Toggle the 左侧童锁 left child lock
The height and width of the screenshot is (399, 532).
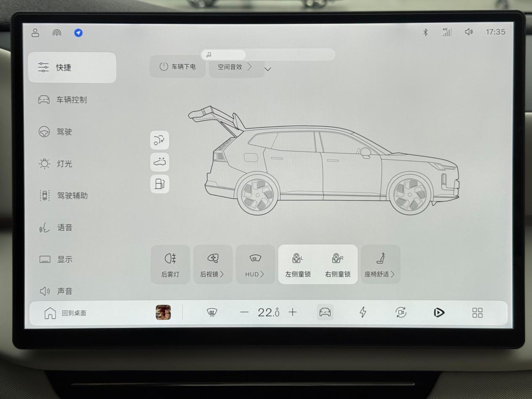(298, 264)
